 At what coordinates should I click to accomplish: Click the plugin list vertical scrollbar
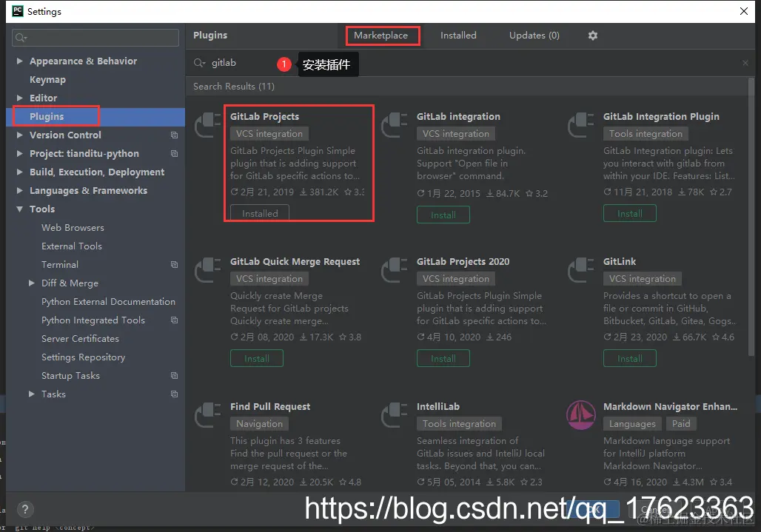(x=751, y=218)
